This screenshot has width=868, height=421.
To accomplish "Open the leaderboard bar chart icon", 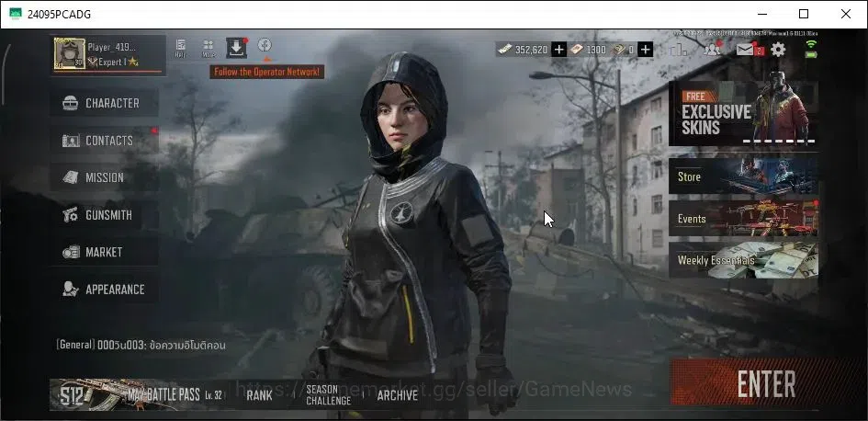I will pos(679,50).
